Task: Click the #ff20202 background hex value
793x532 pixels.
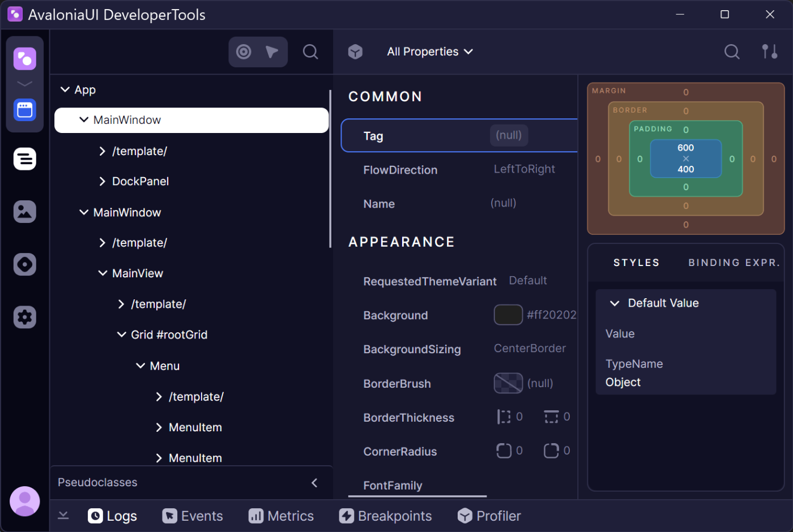Action: coord(552,315)
